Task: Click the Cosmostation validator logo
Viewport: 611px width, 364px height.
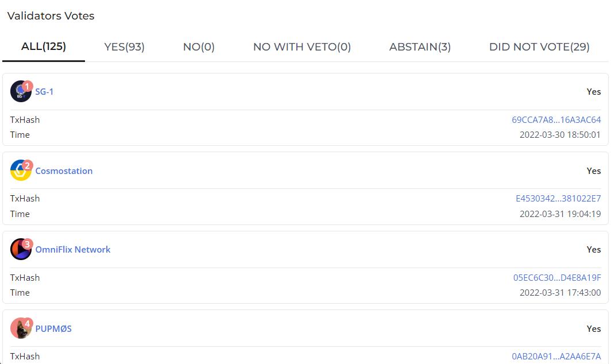Action: pyautogui.click(x=21, y=171)
